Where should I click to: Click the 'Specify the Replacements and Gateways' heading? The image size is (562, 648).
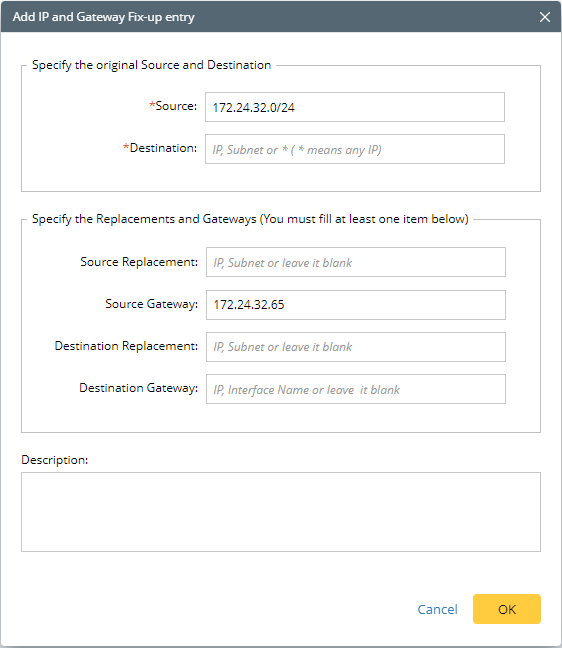pos(250,219)
